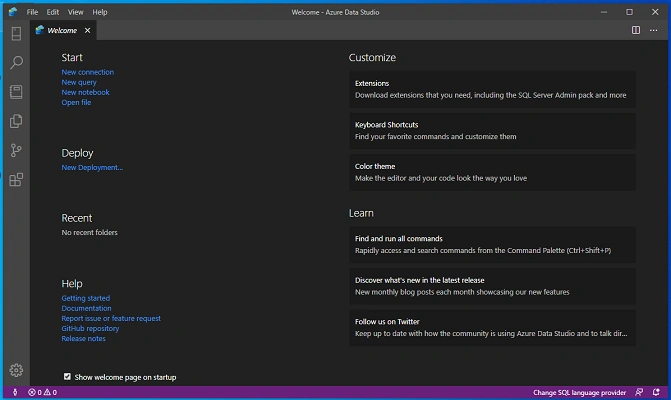Open the Connections view in activity bar

click(16, 33)
